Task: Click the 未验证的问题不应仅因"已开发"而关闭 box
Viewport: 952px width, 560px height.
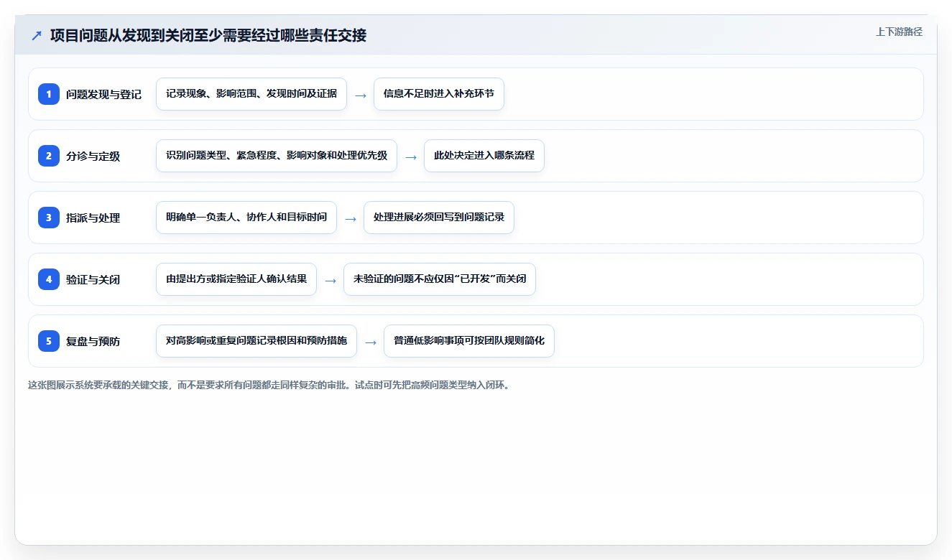Action: pos(440,279)
